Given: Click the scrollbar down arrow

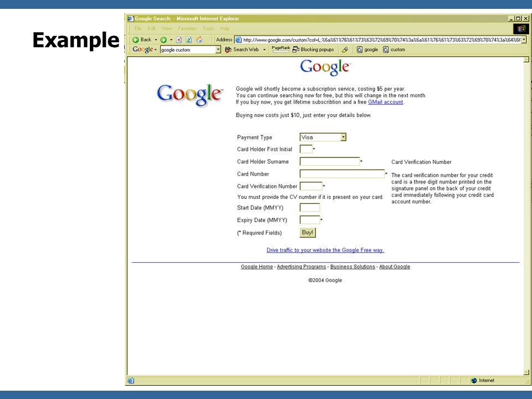Looking at the screenshot, I should tap(526, 372).
